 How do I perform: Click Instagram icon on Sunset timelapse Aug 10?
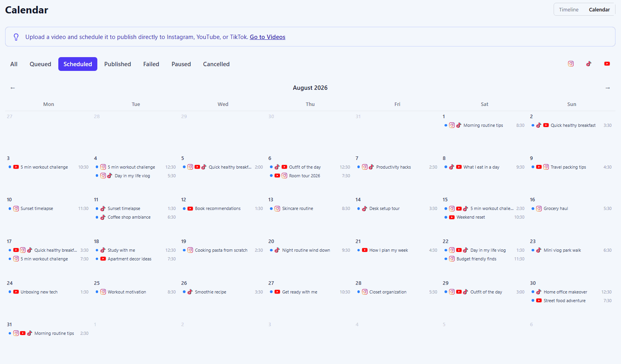(x=16, y=209)
